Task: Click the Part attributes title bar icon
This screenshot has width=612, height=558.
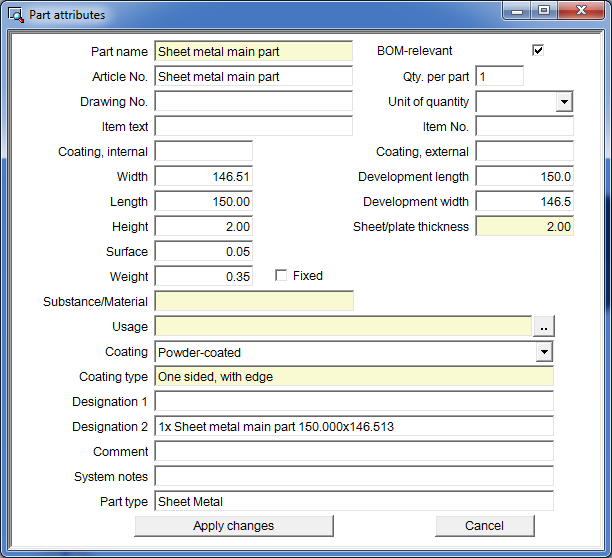Action: pyautogui.click(x=17, y=15)
